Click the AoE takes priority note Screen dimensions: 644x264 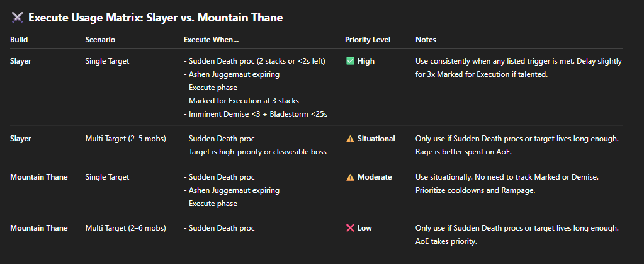pos(446,241)
